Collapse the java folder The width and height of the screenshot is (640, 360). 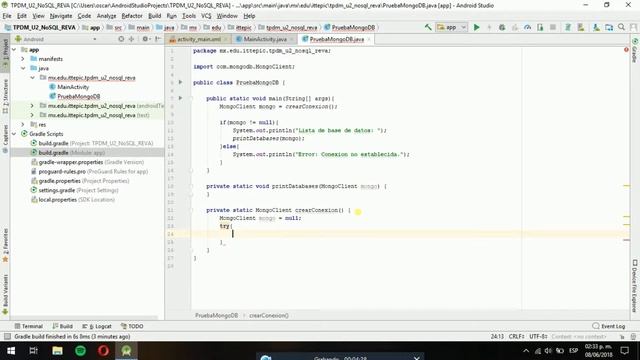point(23,69)
